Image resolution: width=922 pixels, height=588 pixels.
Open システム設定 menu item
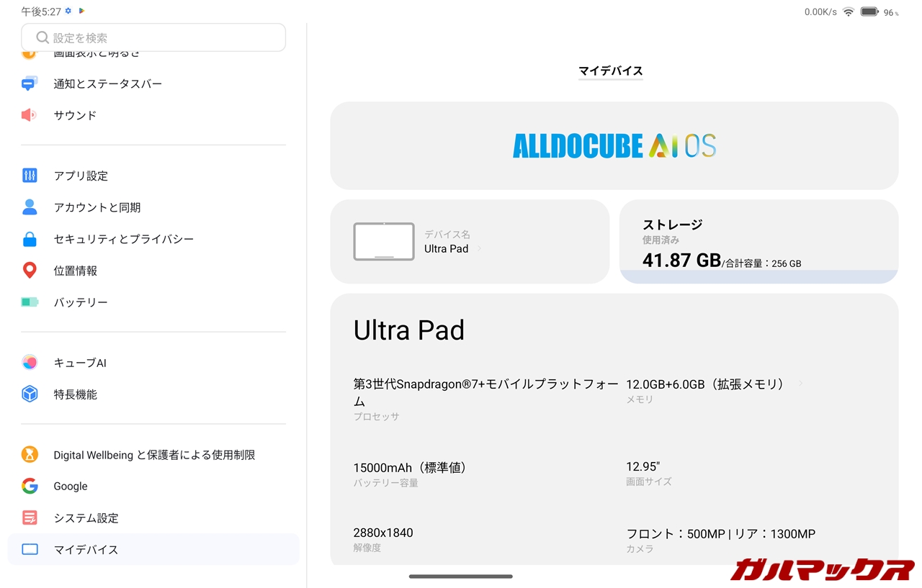coord(153,518)
